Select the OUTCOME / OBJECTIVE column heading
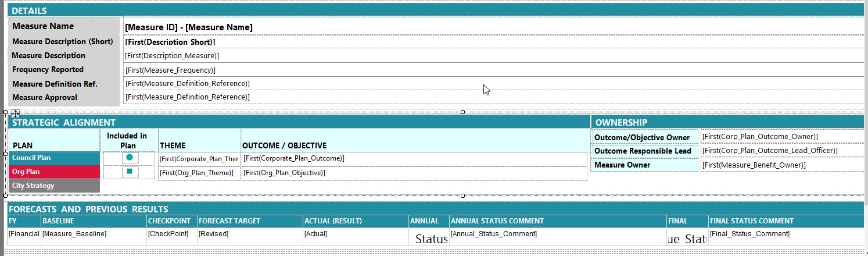This screenshot has width=868, height=256. pyautogui.click(x=415, y=140)
